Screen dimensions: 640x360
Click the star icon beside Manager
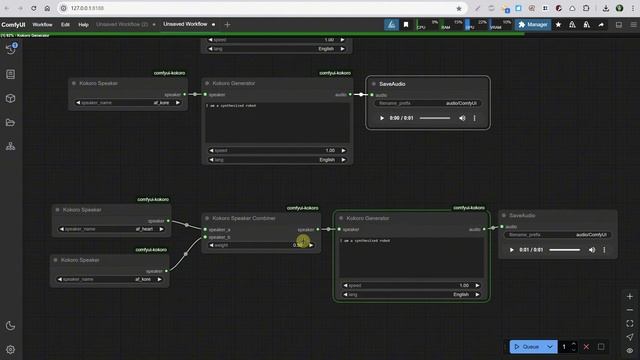pyautogui.click(x=558, y=25)
